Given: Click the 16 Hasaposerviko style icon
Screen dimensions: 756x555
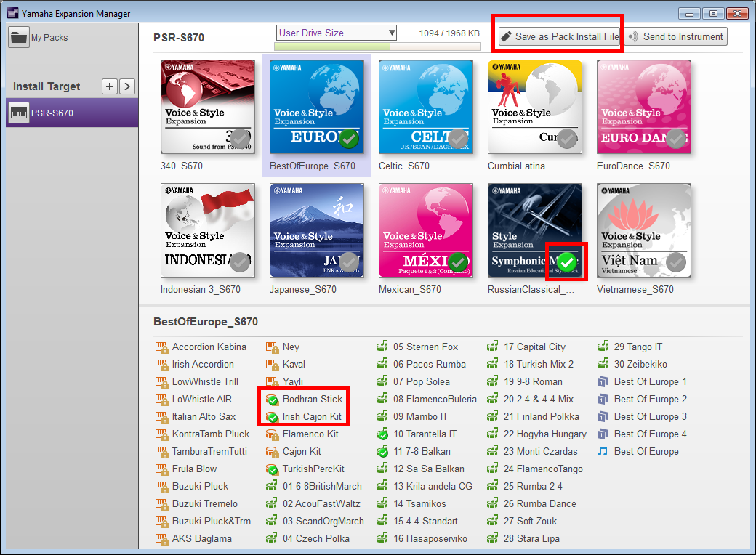Looking at the screenshot, I should coord(382,538).
